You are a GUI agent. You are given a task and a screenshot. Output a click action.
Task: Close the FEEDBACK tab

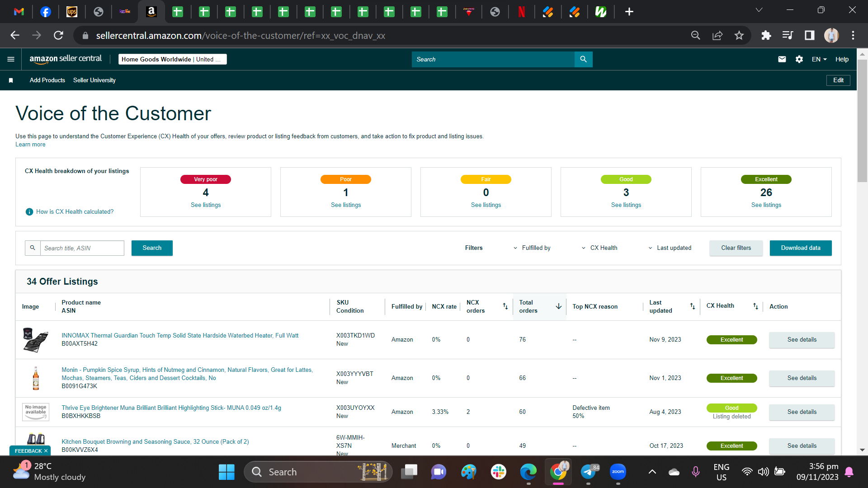point(46,451)
